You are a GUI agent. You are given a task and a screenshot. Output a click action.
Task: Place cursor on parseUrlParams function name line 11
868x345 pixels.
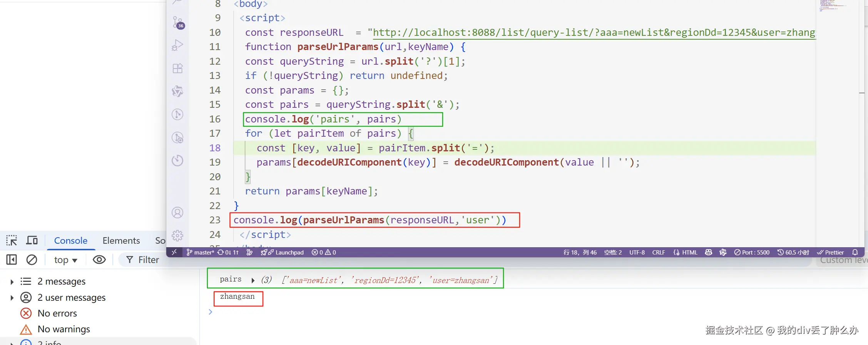pyautogui.click(x=338, y=47)
